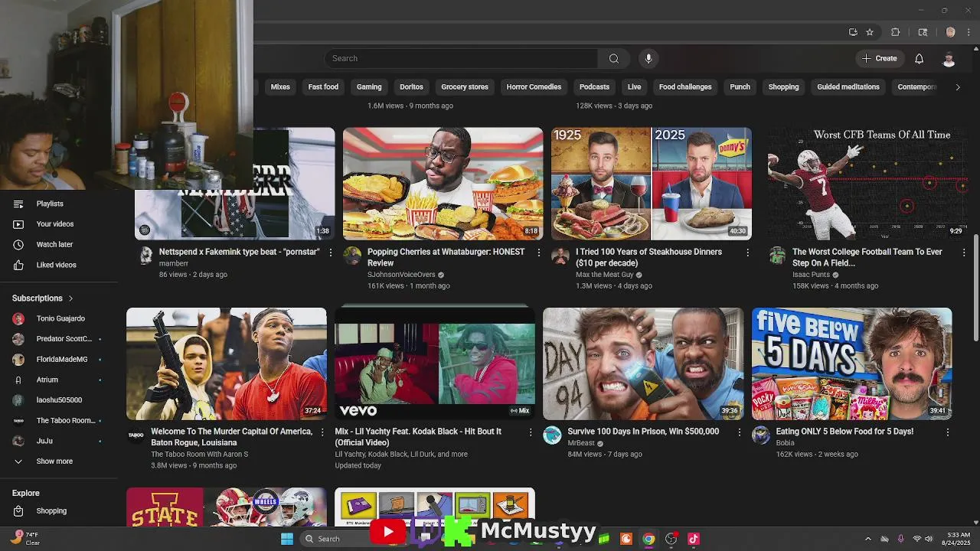Play the Eating ONLY 5 Below thumbnail
The width and height of the screenshot is (980, 551).
pyautogui.click(x=851, y=364)
